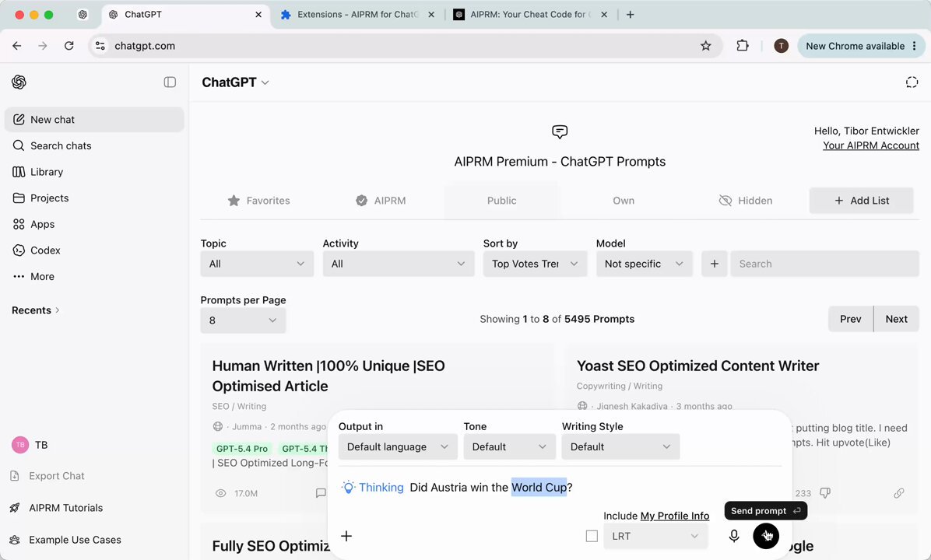Tick the Include My Profile Info checkbox
Image resolution: width=931 pixels, height=560 pixels.
coord(592,536)
